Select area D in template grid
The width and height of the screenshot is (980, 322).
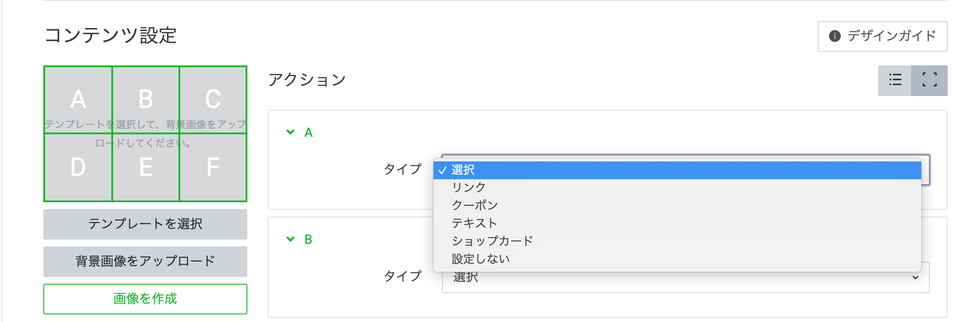78,167
